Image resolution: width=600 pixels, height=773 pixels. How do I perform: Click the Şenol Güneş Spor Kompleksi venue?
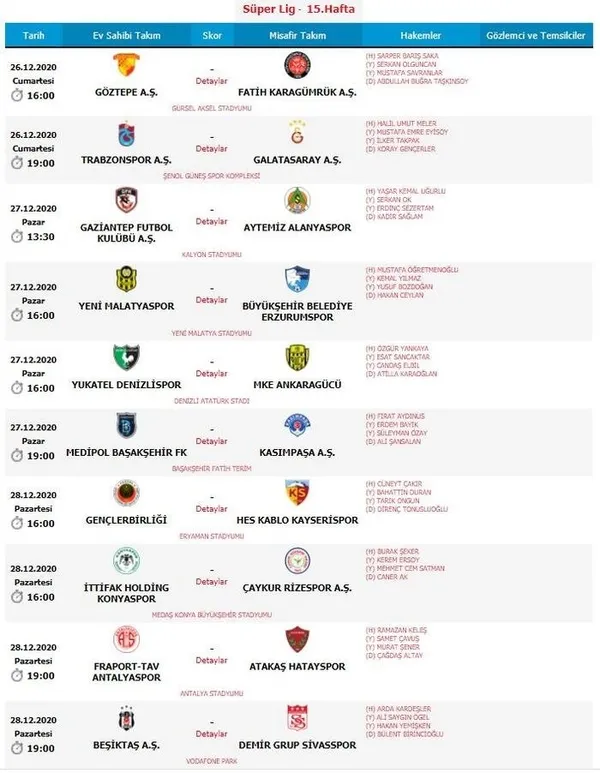[212, 176]
